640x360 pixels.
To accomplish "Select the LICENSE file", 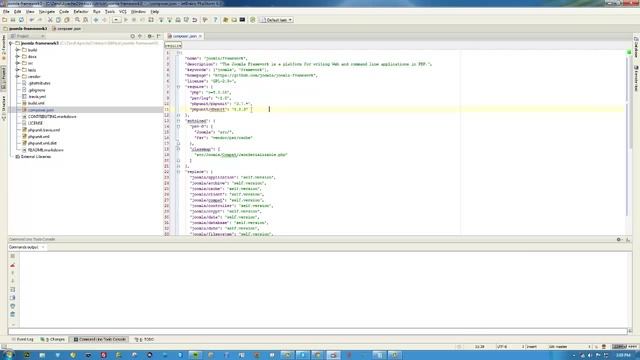I will coord(35,123).
